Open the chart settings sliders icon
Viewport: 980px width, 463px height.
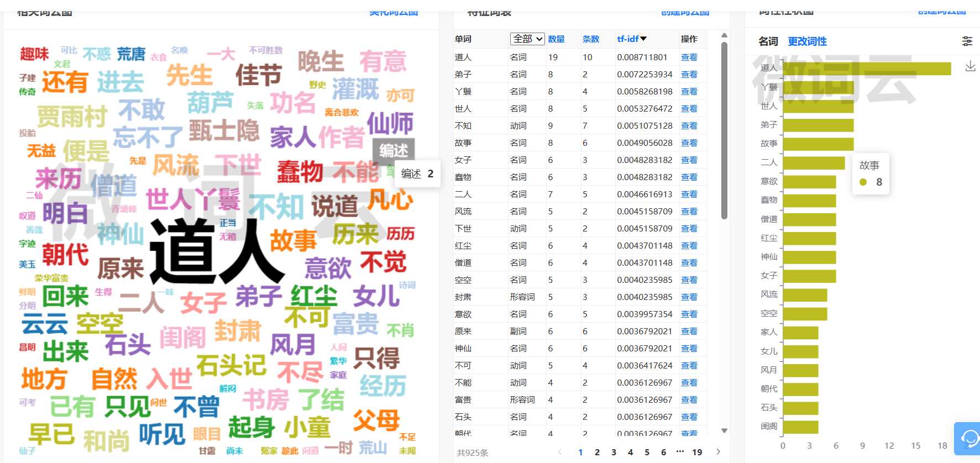tap(967, 41)
